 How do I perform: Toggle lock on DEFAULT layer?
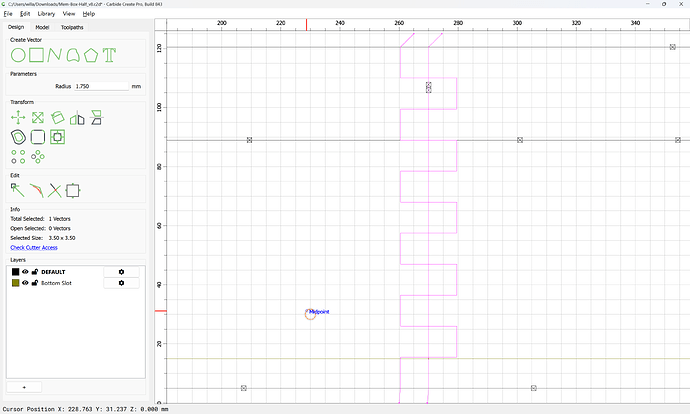click(x=35, y=272)
